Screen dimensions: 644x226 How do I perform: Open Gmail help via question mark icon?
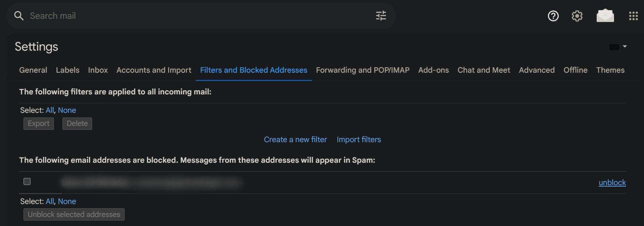(x=553, y=16)
